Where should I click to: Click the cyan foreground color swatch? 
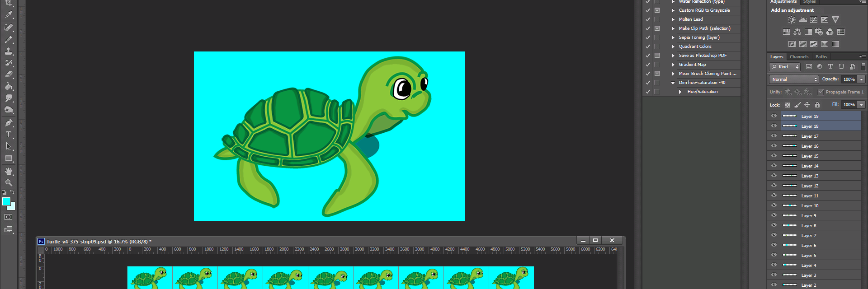pyautogui.click(x=6, y=201)
